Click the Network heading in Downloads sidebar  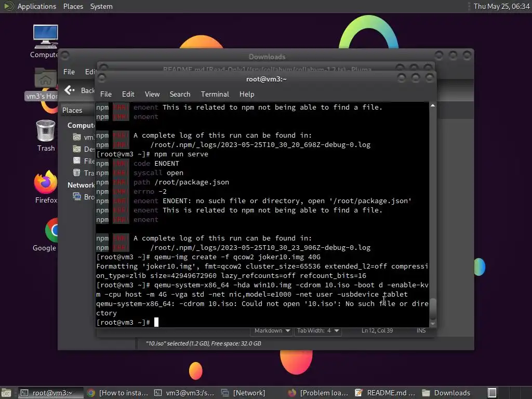(81, 185)
